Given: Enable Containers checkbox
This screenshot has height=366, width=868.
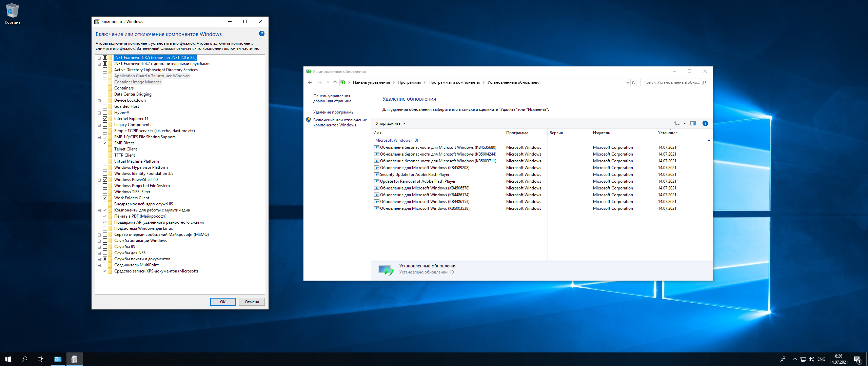Looking at the screenshot, I should pos(105,88).
